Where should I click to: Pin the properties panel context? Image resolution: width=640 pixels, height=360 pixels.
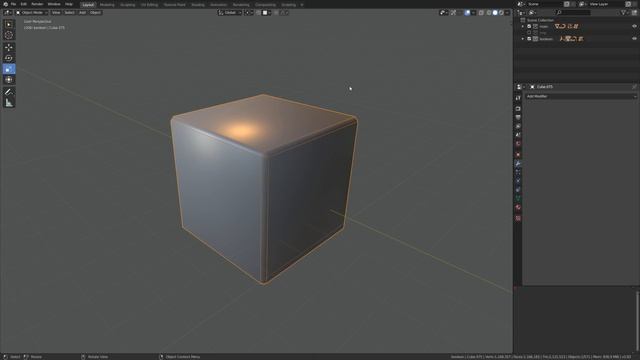tap(634, 87)
